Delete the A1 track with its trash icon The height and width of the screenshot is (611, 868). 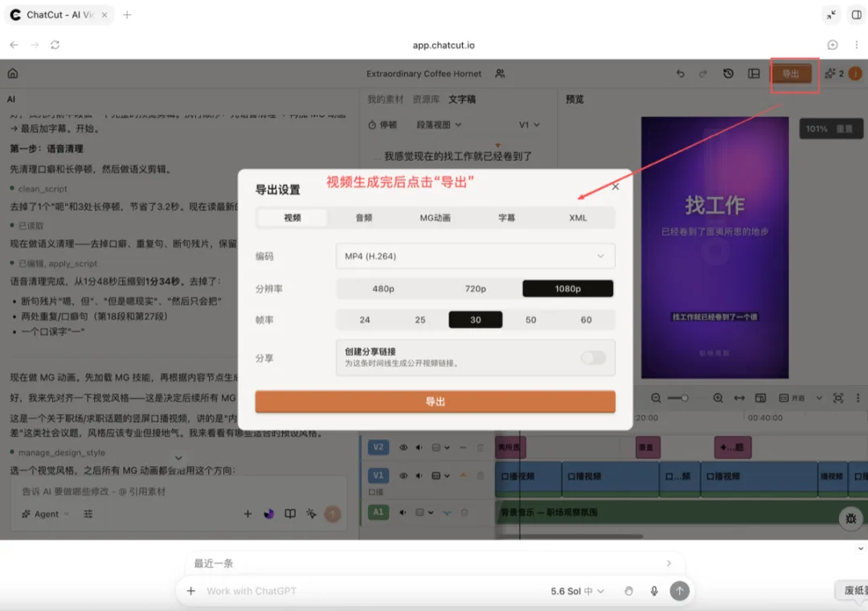click(x=465, y=512)
